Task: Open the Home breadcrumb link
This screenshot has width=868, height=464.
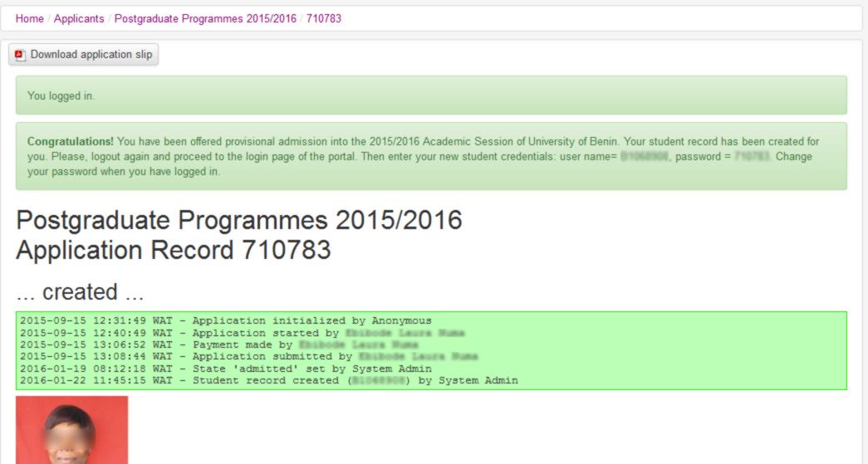Action: 29,19
